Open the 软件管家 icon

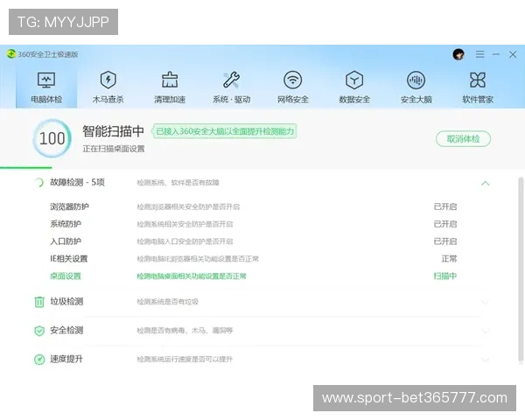[478, 80]
